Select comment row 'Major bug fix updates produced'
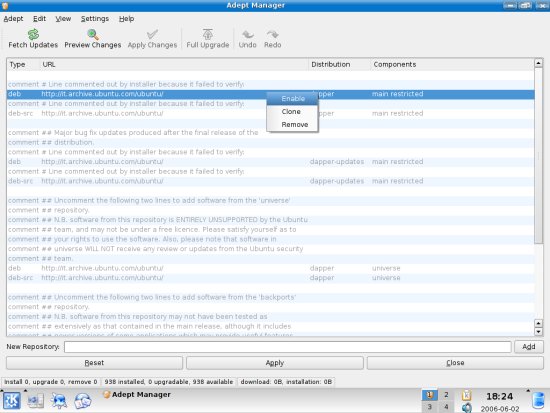 [x=270, y=133]
